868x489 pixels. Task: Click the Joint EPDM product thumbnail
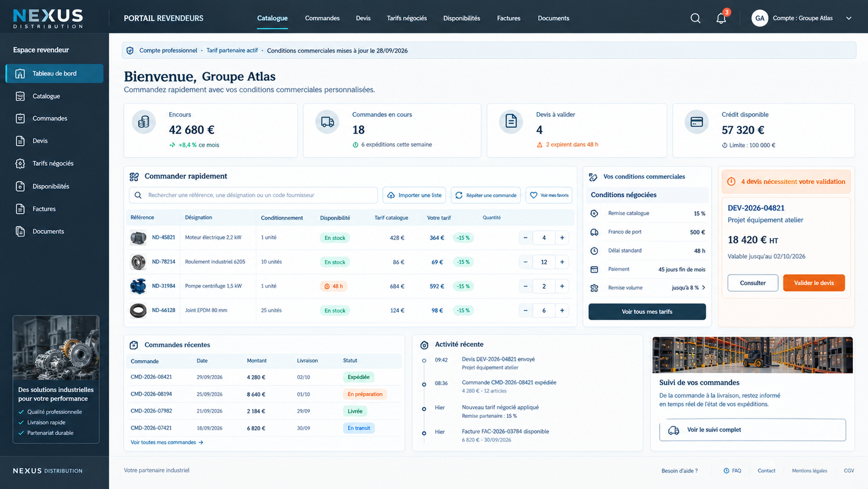click(x=138, y=311)
